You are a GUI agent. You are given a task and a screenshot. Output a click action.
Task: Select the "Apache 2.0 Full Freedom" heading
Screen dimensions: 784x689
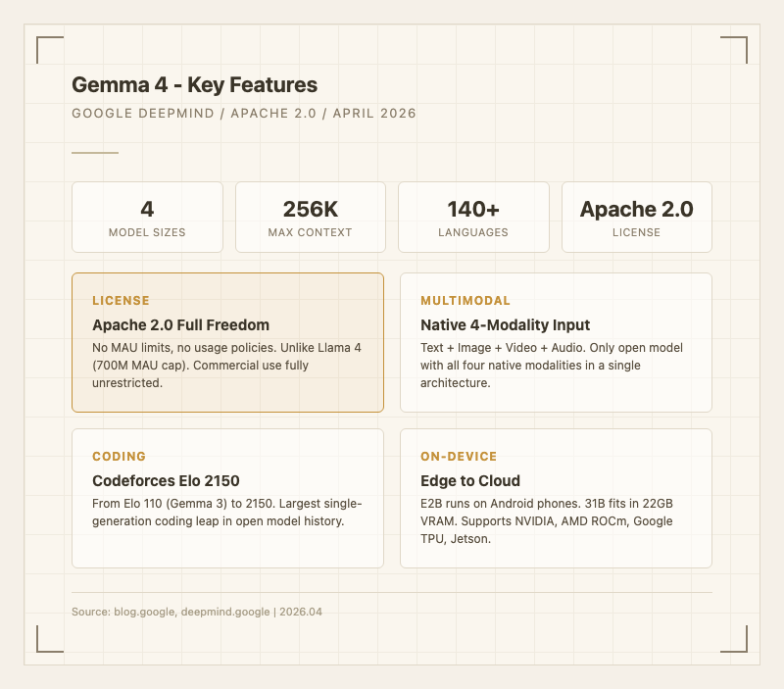tap(180, 324)
